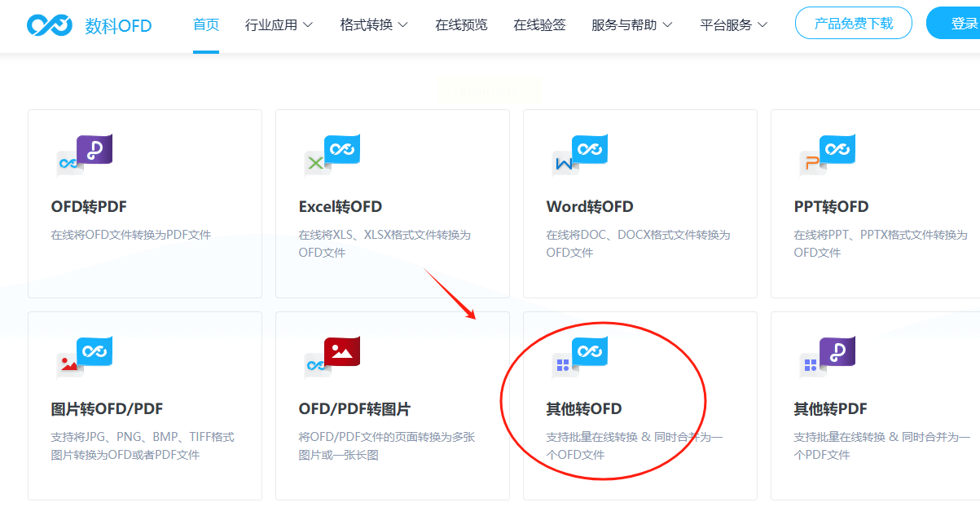The height and width of the screenshot is (507, 980).
Task: Click the 产品免费下载 button
Action: click(854, 23)
